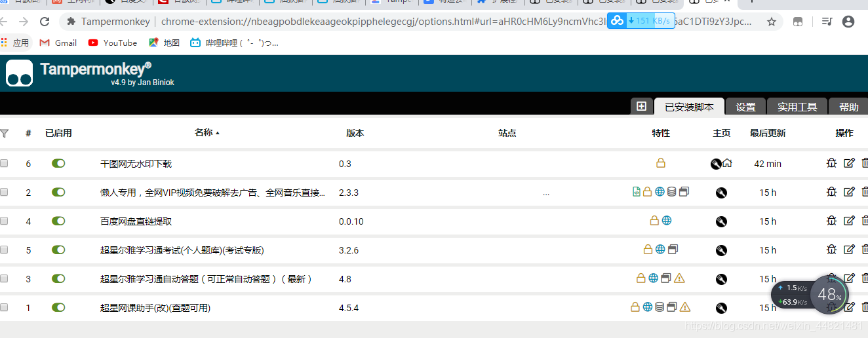Open the 哔哩哔哩 bookmark
868x338 pixels.
point(234,43)
